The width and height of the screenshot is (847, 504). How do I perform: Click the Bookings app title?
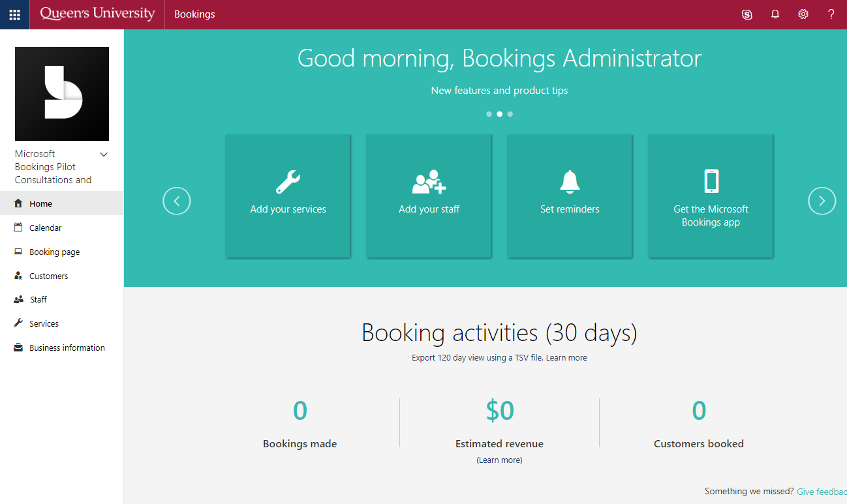[x=194, y=14]
